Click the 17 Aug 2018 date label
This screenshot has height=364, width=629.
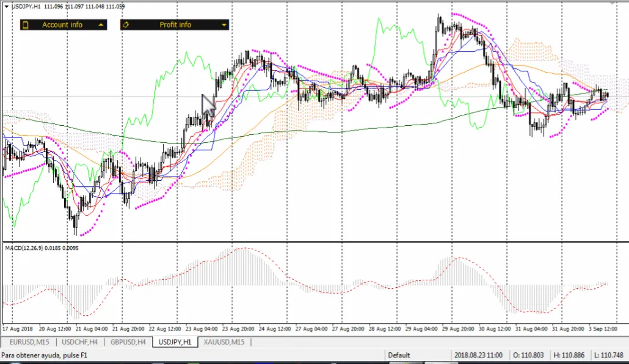pos(18,329)
